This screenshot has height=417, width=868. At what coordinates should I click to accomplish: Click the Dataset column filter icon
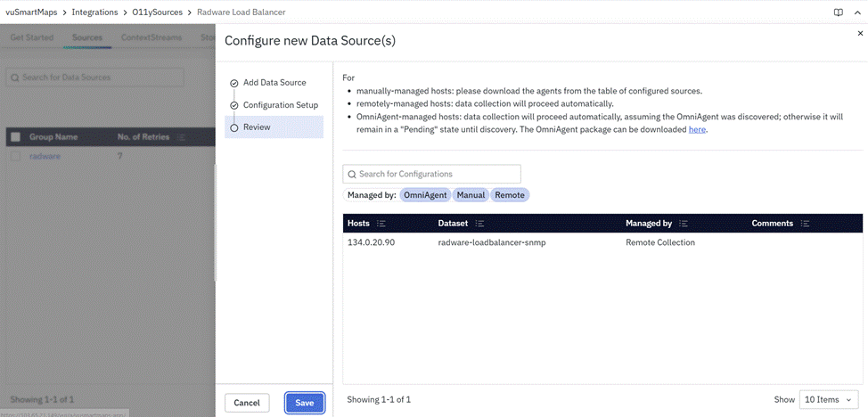[x=479, y=224]
